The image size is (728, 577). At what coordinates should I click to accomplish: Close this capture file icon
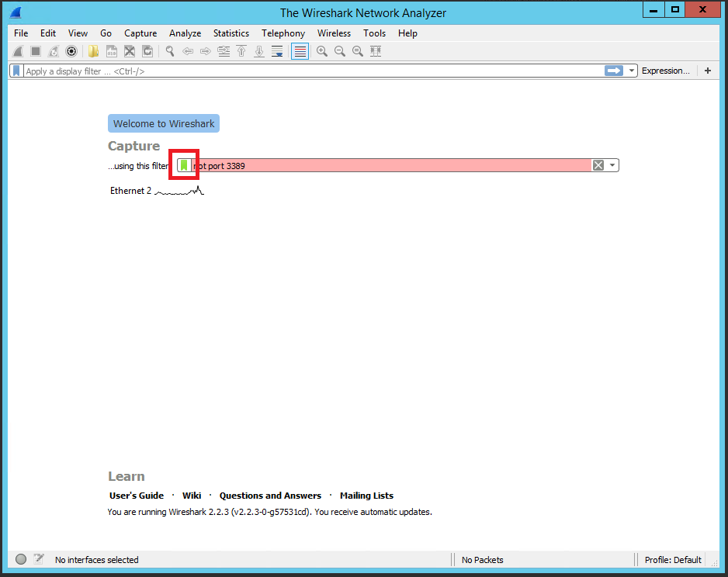[130, 51]
